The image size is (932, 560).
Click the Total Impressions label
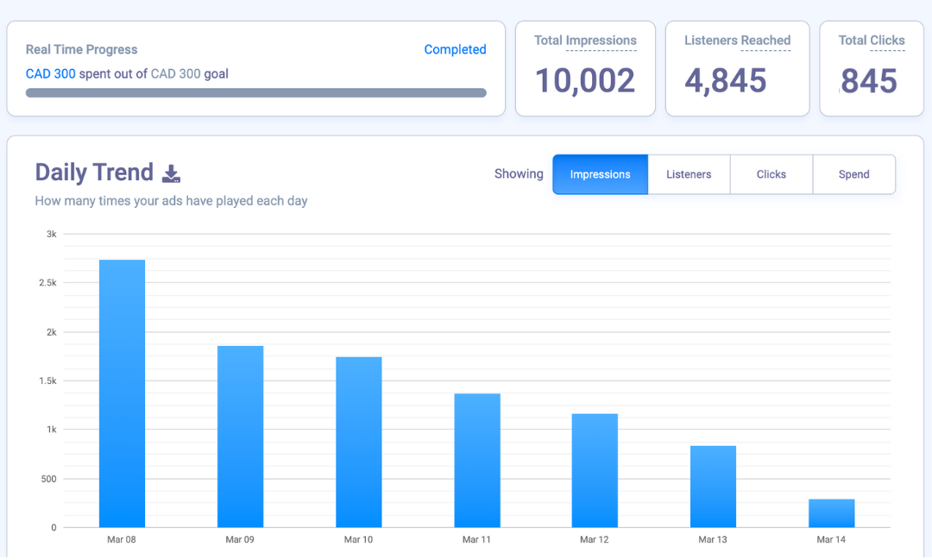(585, 41)
